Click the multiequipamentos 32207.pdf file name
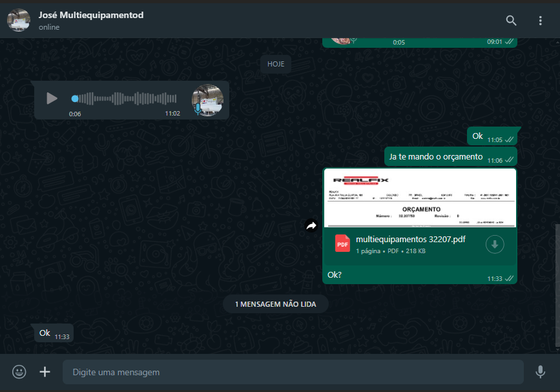 (410, 240)
